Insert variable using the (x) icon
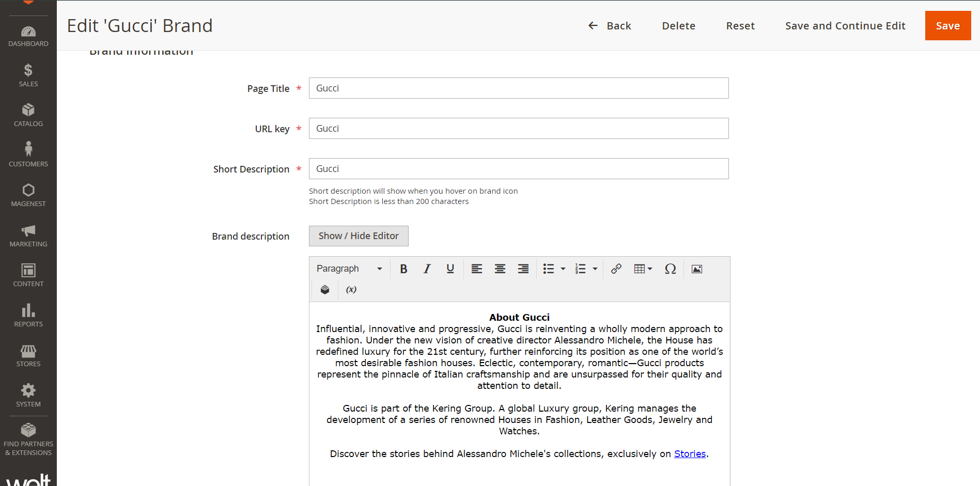This screenshot has width=980, height=486. pos(351,289)
